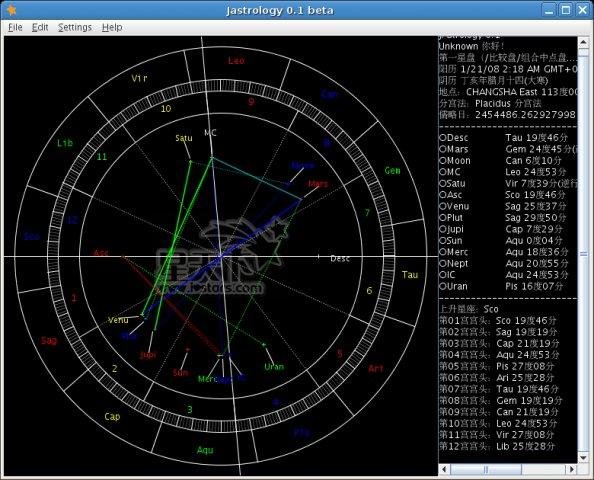594x480 pixels.
Task: Maximize the Jastrology window
Action: pos(566,10)
